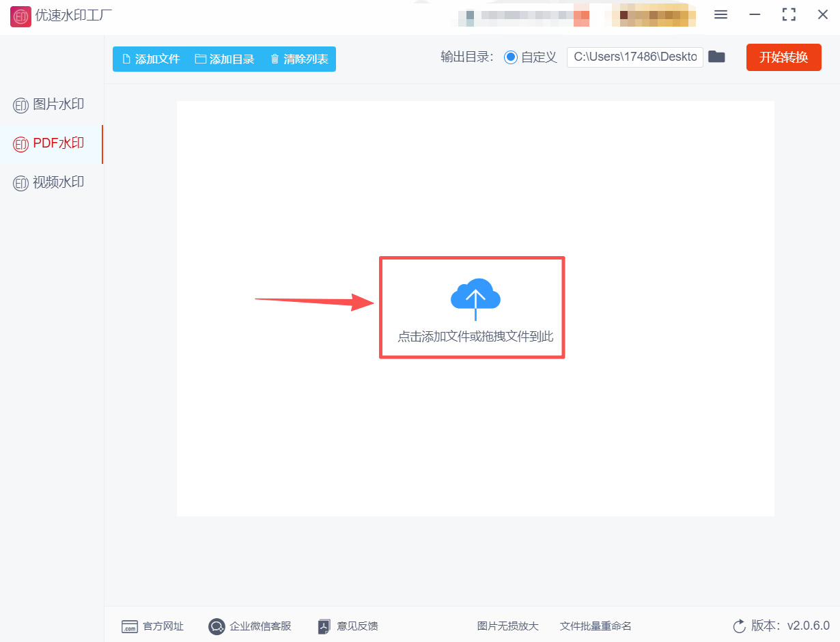The image size is (840, 642).
Task: Open the 文件批量重命名 link
Action: (596, 626)
